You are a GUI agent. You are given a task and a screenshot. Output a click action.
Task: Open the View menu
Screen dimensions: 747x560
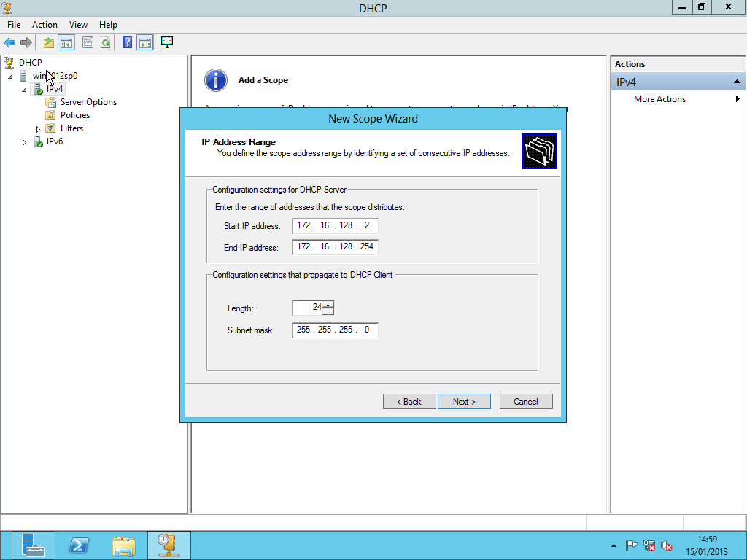78,25
